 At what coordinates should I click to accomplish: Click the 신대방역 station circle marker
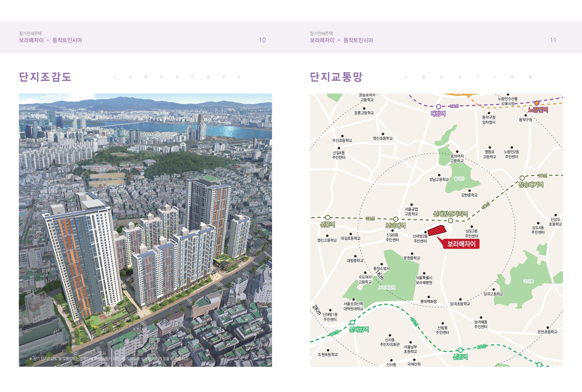[352, 322]
